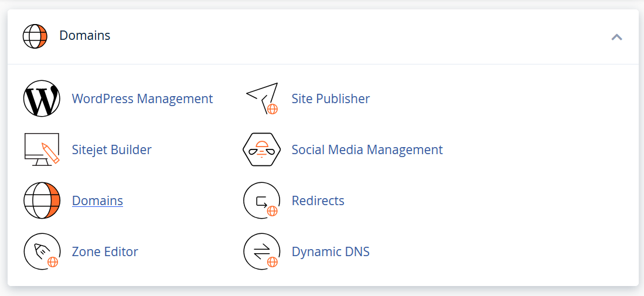Image resolution: width=644 pixels, height=296 pixels.
Task: Open the Dynamic DNS link
Action: tap(330, 251)
